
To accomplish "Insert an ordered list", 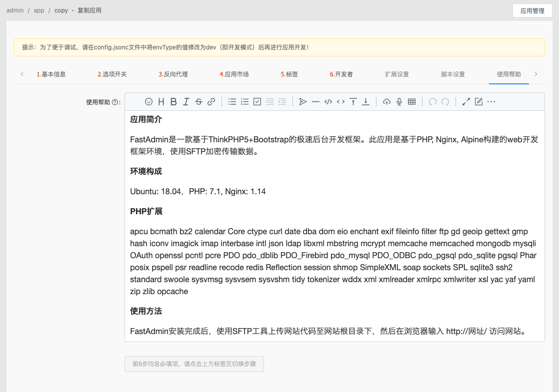I will coord(244,101).
